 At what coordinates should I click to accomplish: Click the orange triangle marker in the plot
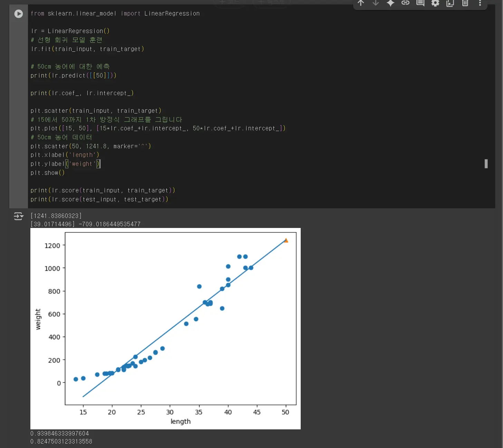286,240
